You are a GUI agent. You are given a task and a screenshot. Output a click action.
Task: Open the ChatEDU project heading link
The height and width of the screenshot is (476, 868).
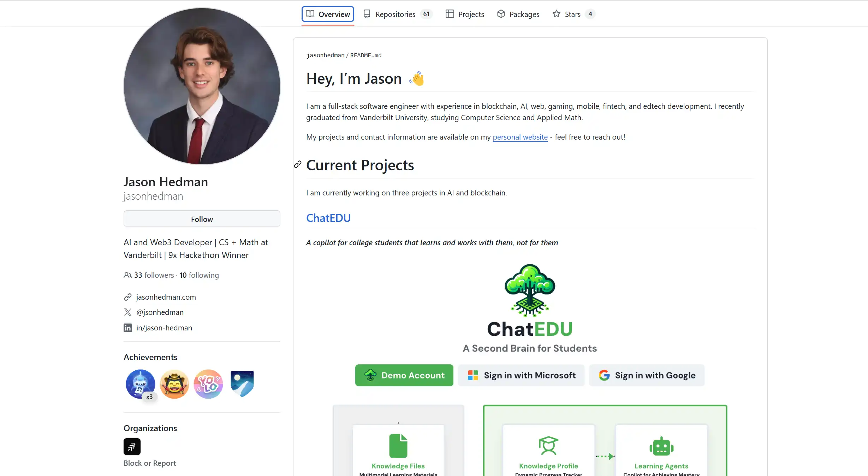[328, 218]
